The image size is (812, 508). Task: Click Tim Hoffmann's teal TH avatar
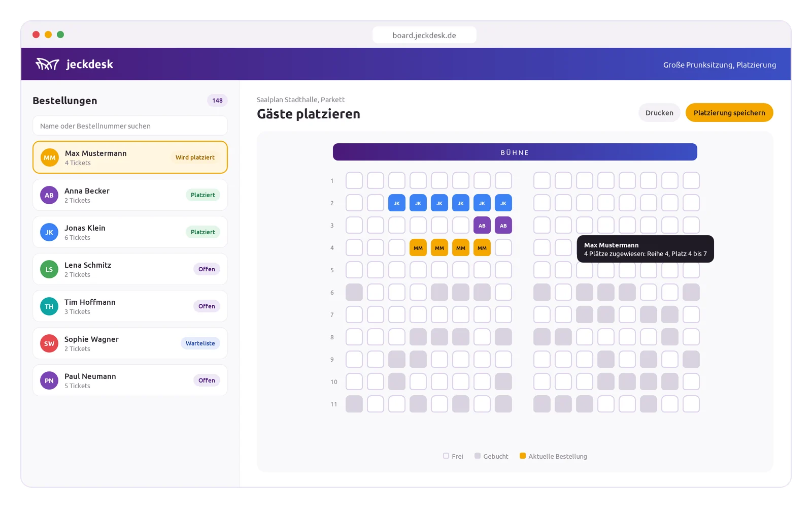(49, 306)
